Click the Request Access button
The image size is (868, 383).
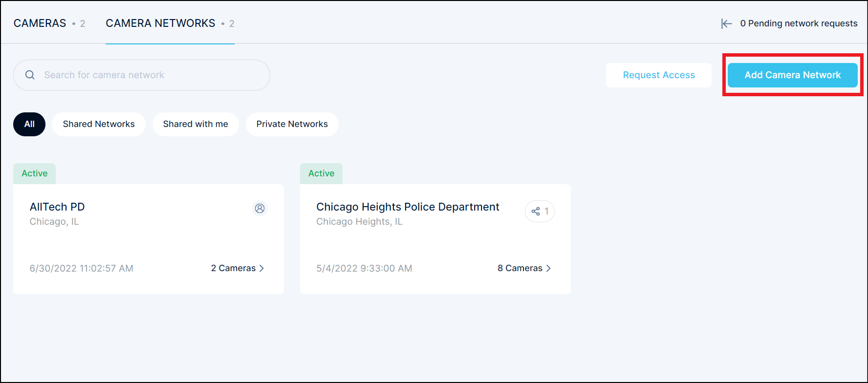(x=659, y=75)
